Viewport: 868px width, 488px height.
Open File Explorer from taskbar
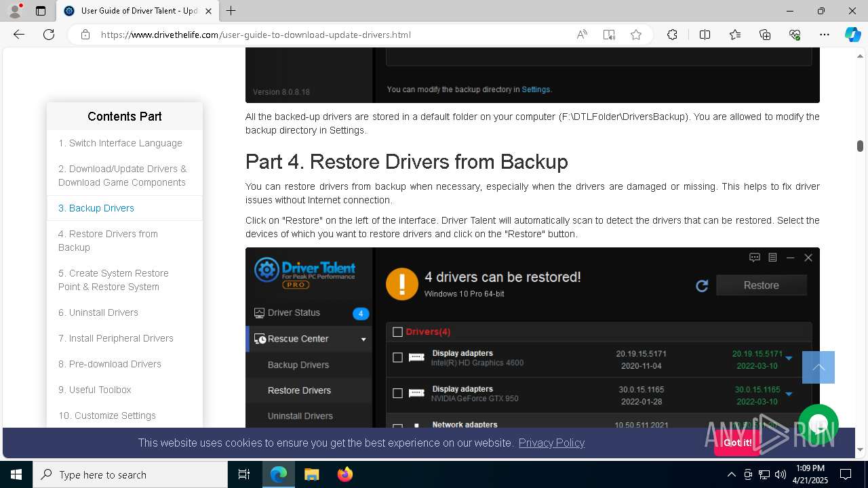[x=311, y=474]
